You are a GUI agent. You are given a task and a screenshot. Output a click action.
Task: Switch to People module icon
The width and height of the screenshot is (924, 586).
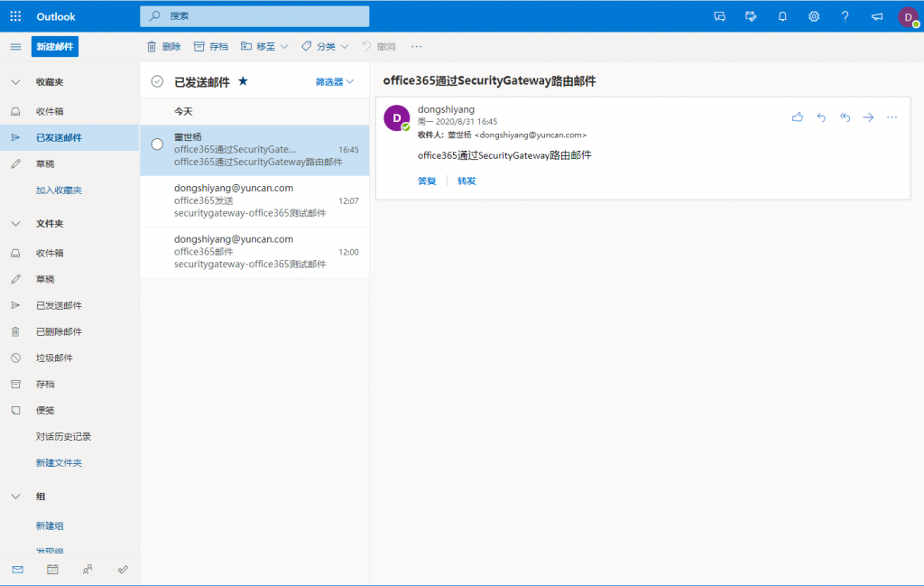click(88, 570)
